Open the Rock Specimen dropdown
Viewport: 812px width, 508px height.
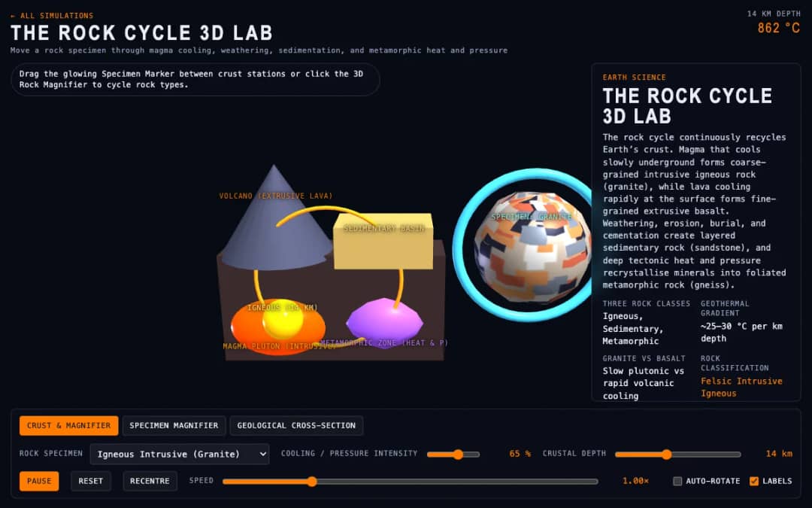[x=180, y=454]
